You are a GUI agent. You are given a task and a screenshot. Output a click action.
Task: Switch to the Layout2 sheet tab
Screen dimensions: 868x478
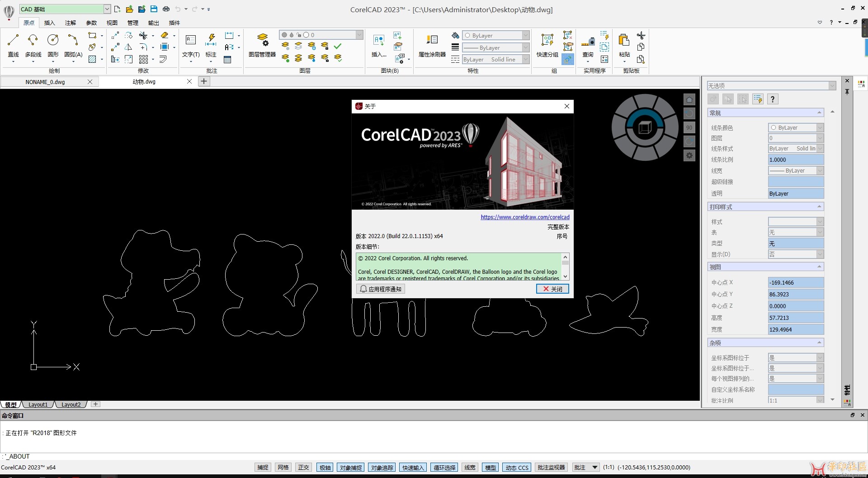pos(71,404)
